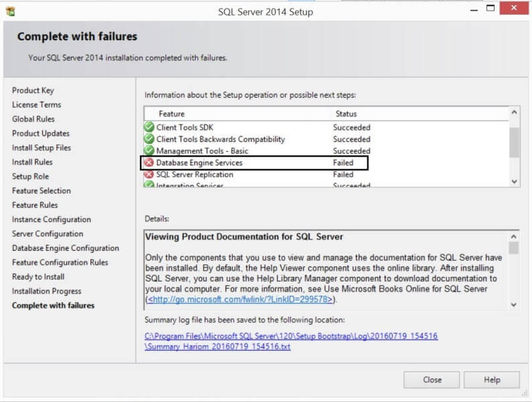Open the Setup Bootstrap log folder link
The image size is (532, 402).
291,336
